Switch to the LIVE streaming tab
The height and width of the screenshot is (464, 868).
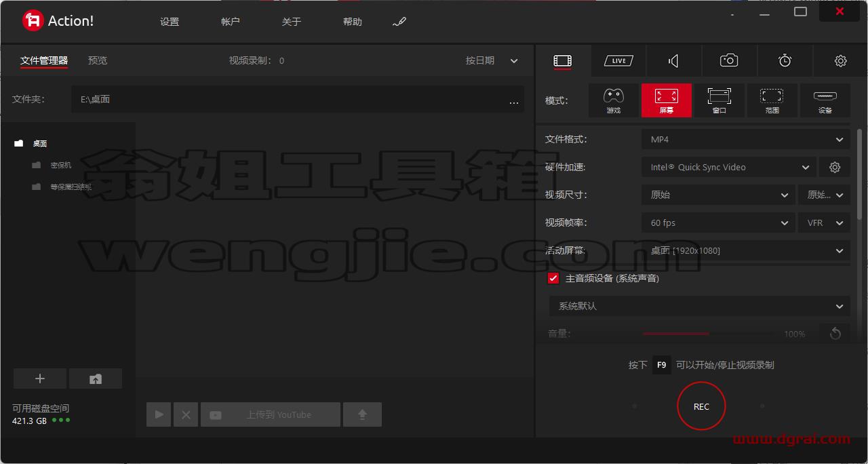(618, 61)
